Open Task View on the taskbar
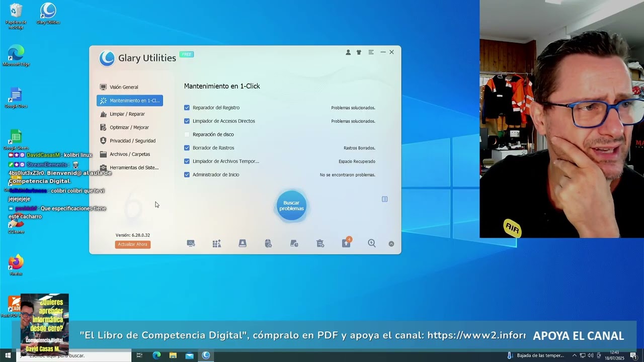This screenshot has width=644, height=362. coord(139,355)
